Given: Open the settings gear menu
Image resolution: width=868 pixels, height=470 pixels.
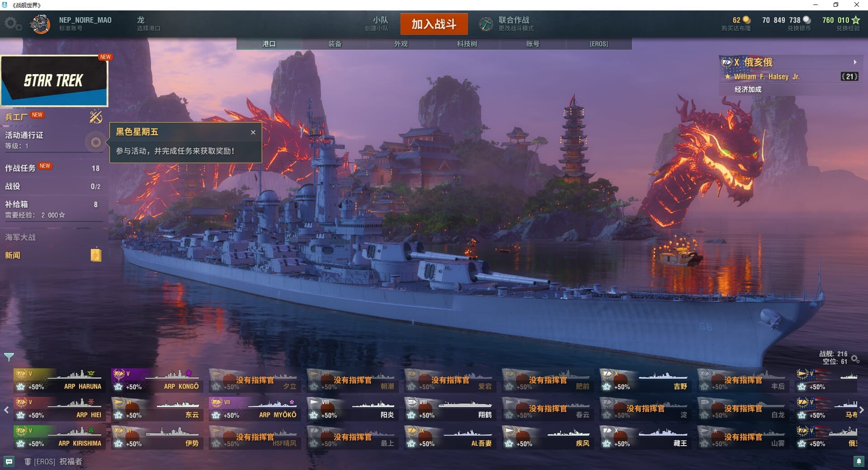Looking at the screenshot, I should [12, 23].
